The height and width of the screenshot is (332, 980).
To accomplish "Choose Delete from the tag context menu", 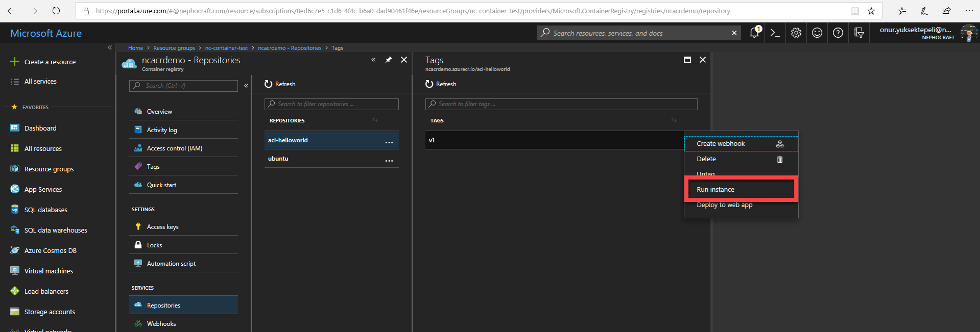I will click(x=741, y=159).
